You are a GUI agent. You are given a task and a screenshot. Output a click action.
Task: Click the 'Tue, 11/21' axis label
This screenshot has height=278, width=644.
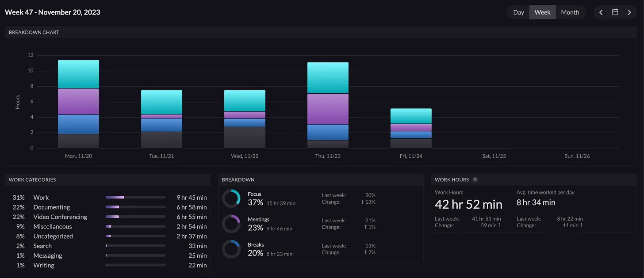(161, 156)
